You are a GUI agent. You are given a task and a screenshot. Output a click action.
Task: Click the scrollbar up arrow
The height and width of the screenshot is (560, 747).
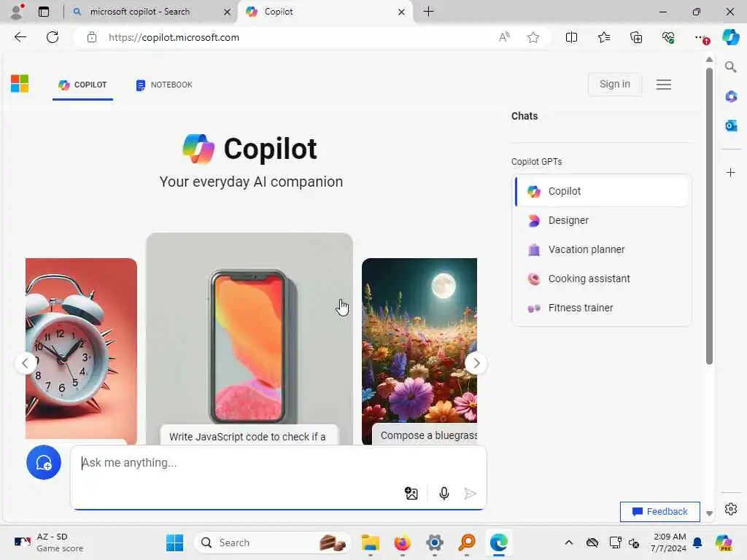pos(709,60)
